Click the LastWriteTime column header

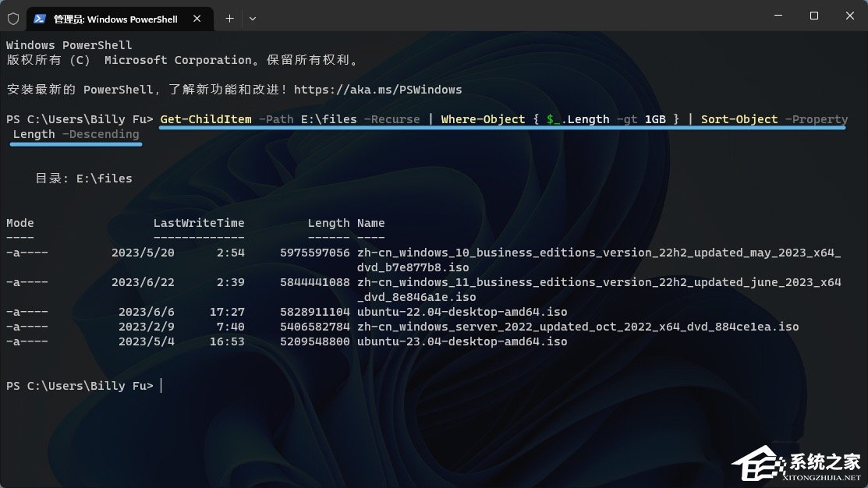199,223
